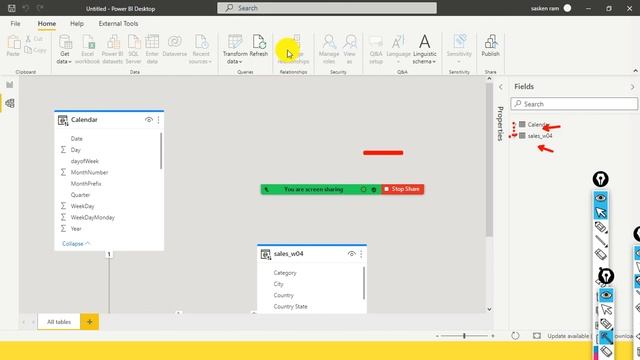Select the MonthNumber field in Calendar

[89, 172]
